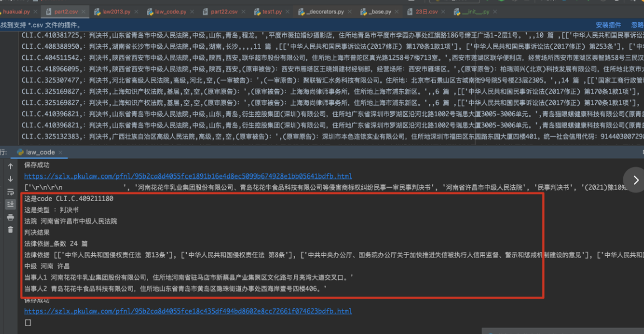Open the last pkulaw.com URL in the console
Viewport: 644px width, 334px height.
[188, 311]
